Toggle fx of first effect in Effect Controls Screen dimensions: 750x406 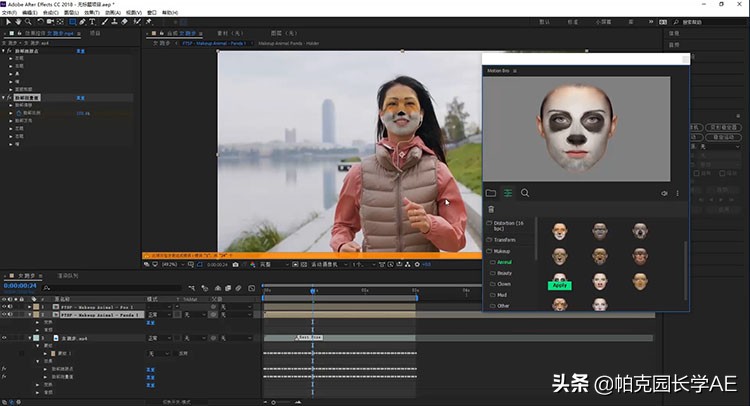pos(10,51)
